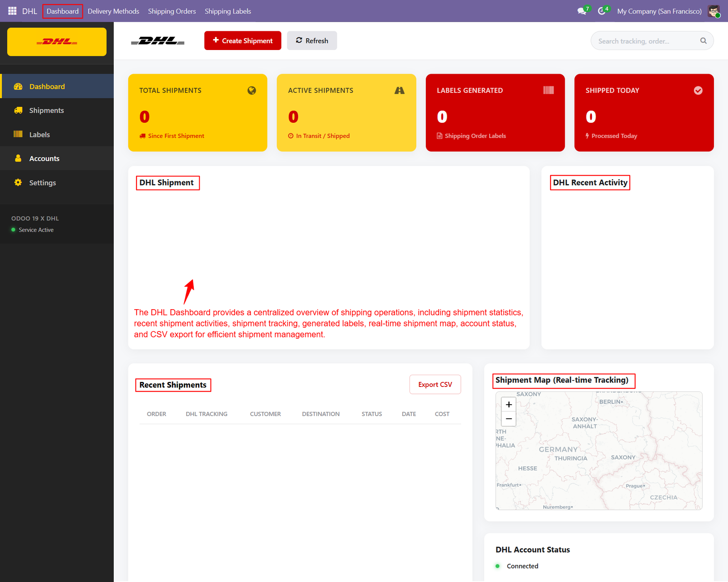Image resolution: width=728 pixels, height=582 pixels.
Task: Click the CUSTOMER column header
Action: click(x=265, y=414)
